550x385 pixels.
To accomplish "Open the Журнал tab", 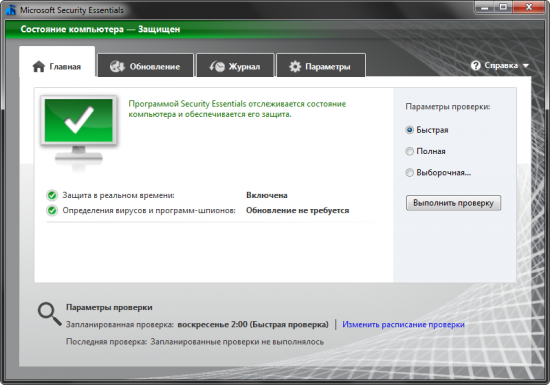I will click(235, 66).
